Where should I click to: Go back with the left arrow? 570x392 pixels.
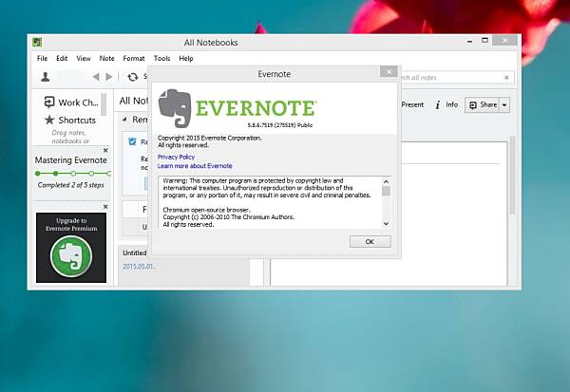pyautogui.click(x=96, y=77)
